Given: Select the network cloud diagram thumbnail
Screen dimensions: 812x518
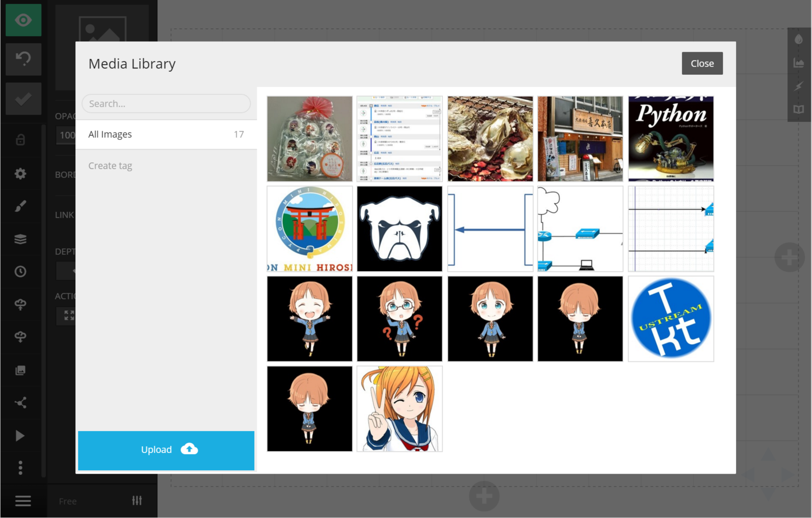Looking at the screenshot, I should coord(580,228).
